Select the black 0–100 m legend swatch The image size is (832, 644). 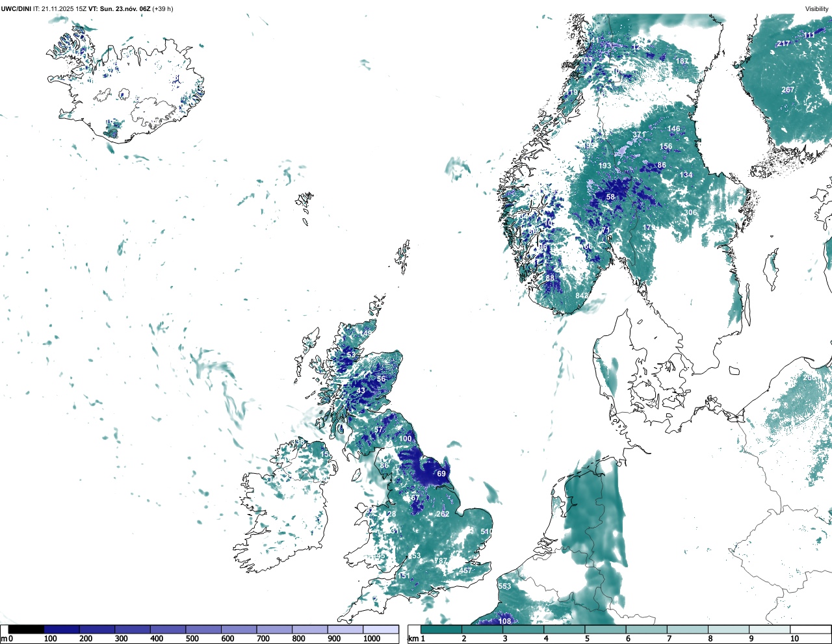(26, 629)
